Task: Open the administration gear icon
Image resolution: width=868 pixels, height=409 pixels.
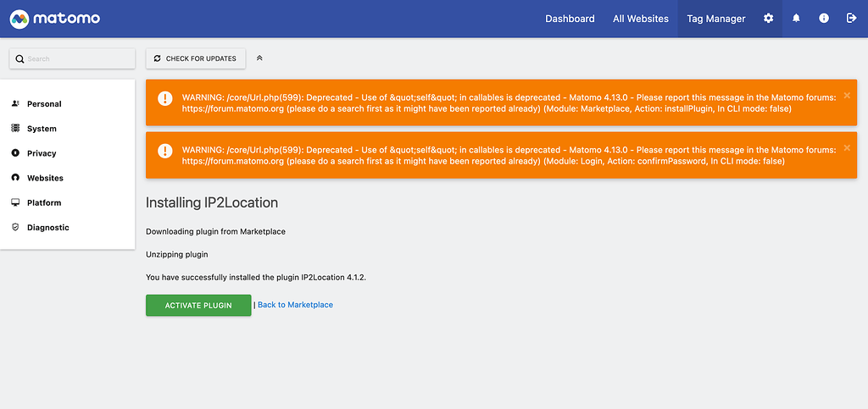Action: 768,19
